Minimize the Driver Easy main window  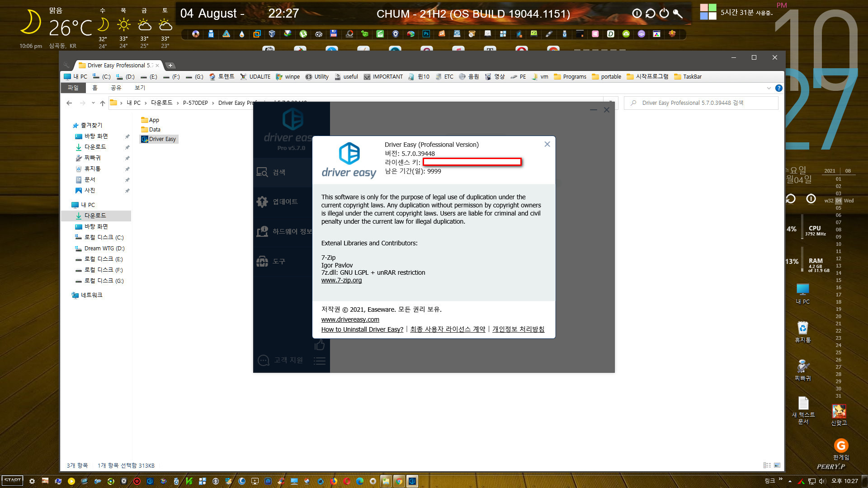594,110
